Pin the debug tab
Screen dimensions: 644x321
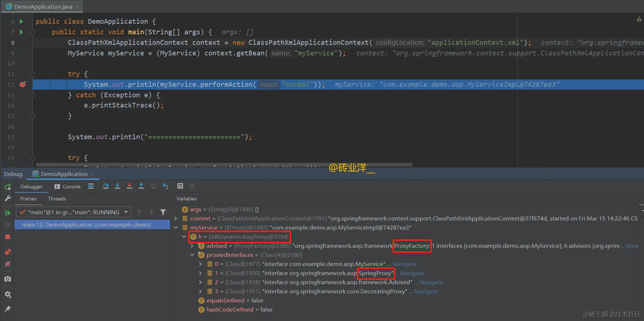click(x=8, y=309)
